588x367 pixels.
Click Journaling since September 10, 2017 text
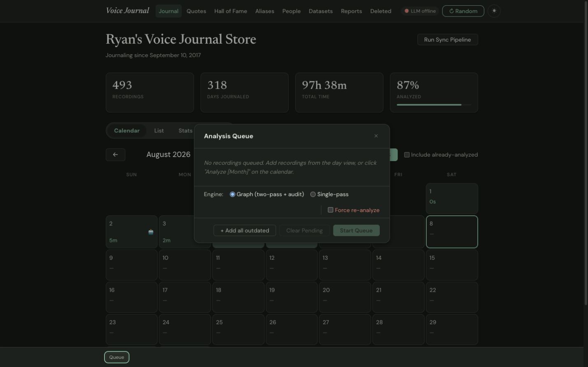point(153,55)
